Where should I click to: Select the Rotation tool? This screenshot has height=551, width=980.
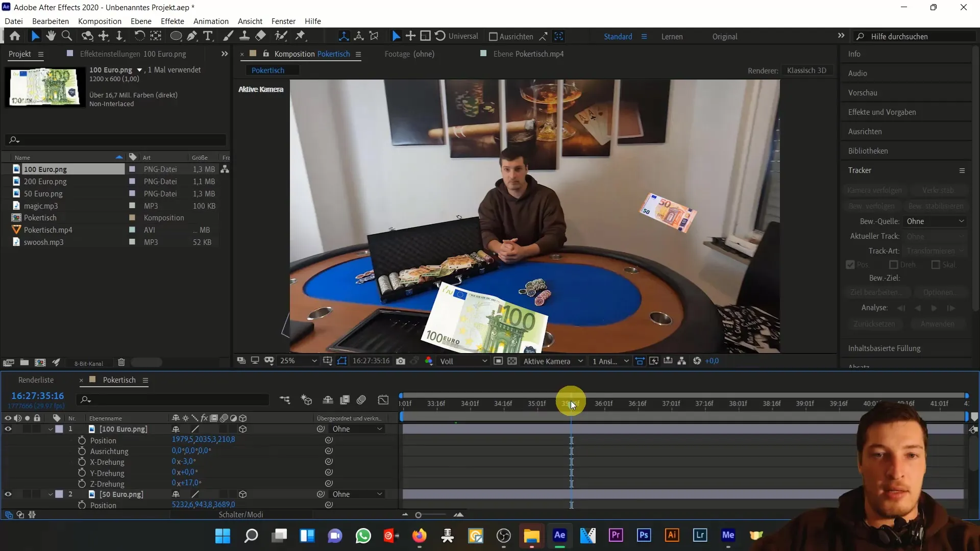[x=139, y=36]
